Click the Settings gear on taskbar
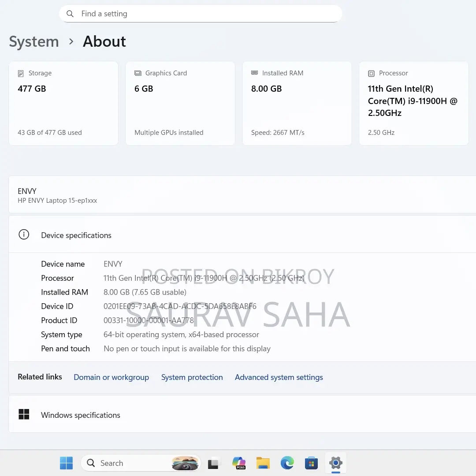Image resolution: width=476 pixels, height=476 pixels. click(336, 463)
